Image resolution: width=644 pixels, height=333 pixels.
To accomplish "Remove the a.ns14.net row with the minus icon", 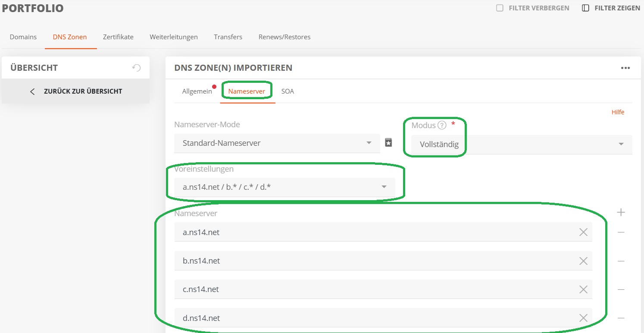I will [621, 232].
